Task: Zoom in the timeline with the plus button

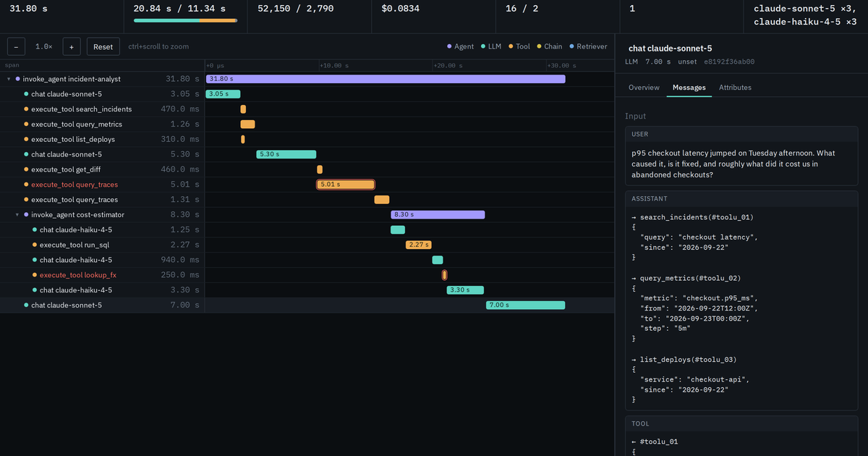Action: pos(71,46)
